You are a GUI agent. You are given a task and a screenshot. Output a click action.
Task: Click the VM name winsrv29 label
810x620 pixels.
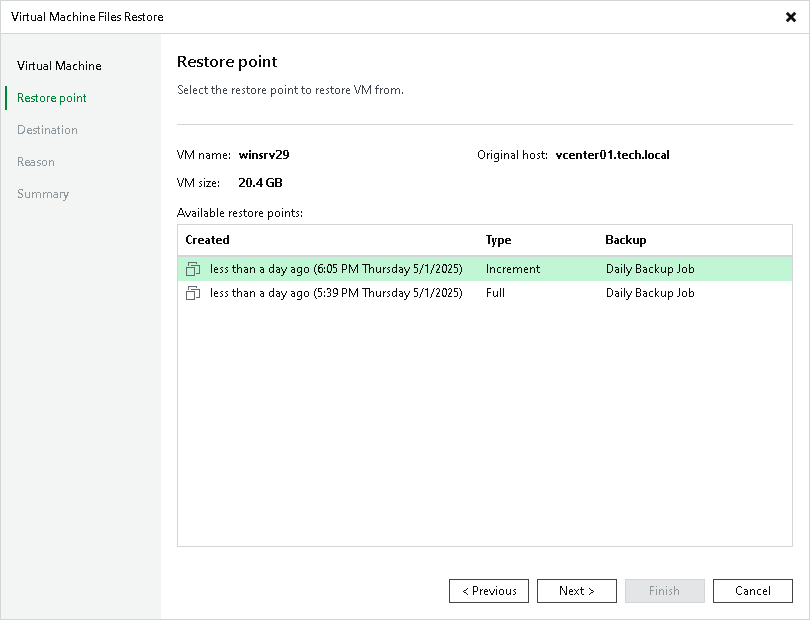263,155
